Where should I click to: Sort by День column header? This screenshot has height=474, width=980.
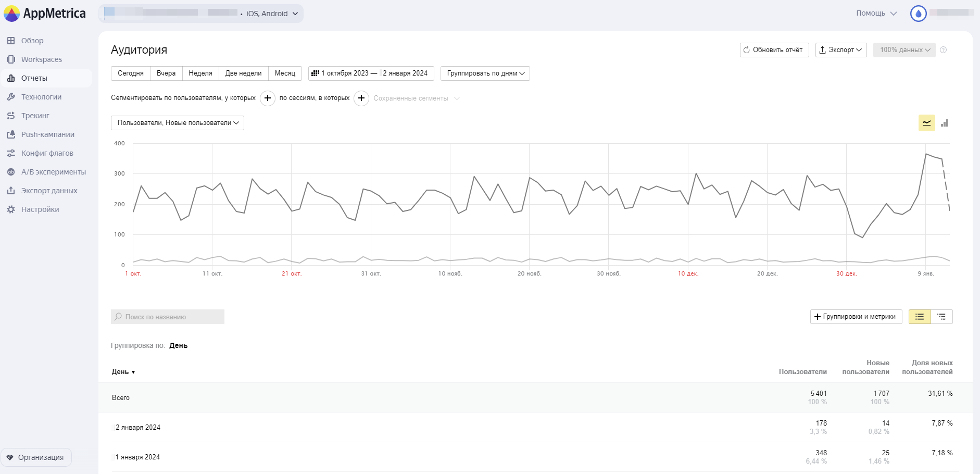pos(123,372)
